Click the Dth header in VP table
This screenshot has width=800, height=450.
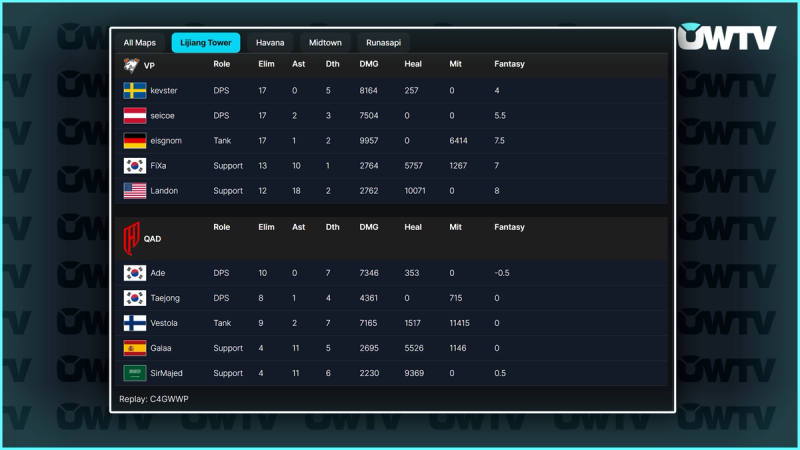pos(332,64)
